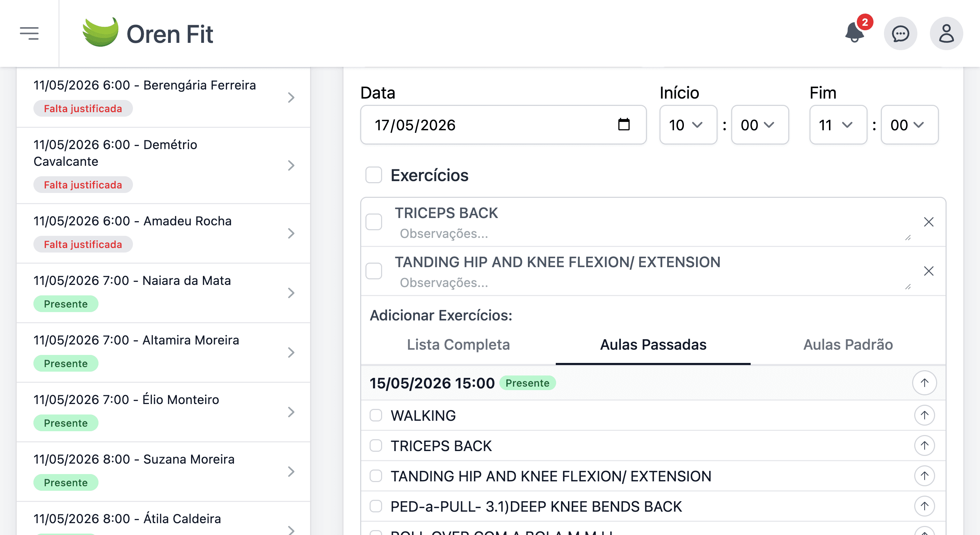The image size is (980, 535).
Task: Check selected TANDING HIP AND KNEE FLEXION checkbox
Action: pyautogui.click(x=373, y=271)
